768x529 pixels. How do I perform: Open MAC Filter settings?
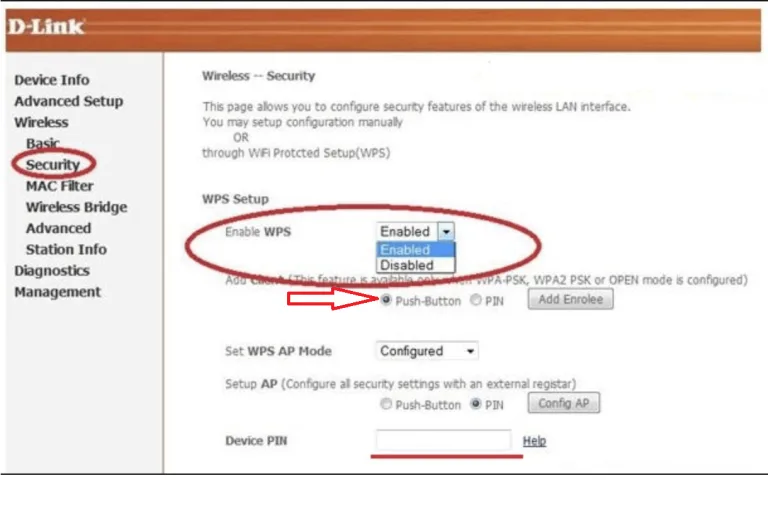60,186
